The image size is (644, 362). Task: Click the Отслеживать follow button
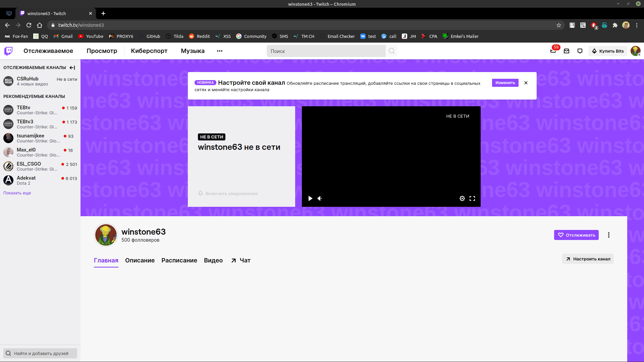point(576,235)
